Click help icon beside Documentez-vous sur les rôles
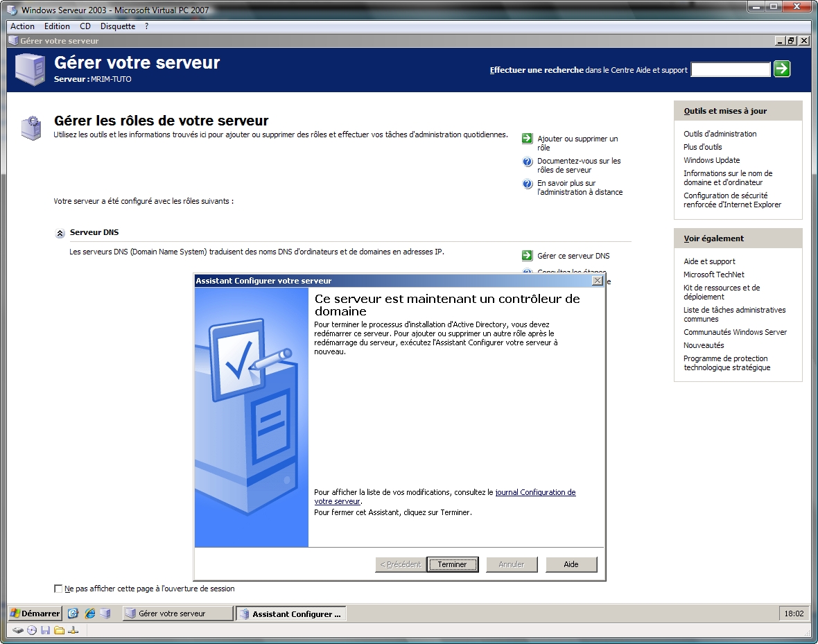This screenshot has height=644, width=818. [527, 162]
